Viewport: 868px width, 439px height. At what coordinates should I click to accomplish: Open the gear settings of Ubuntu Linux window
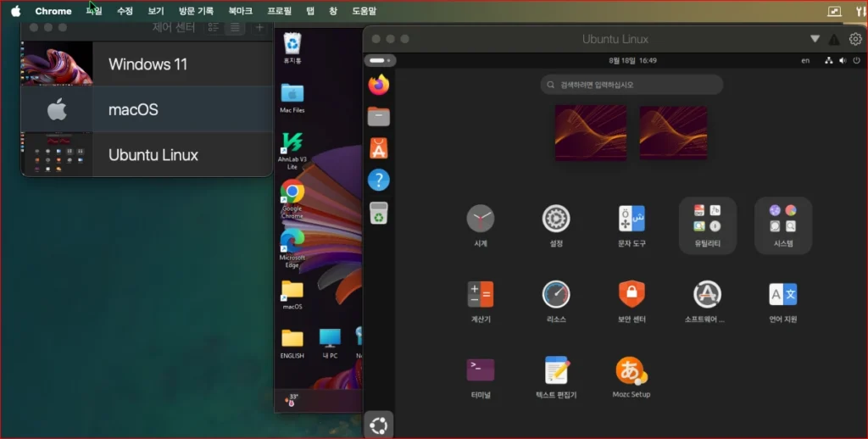pyautogui.click(x=855, y=39)
